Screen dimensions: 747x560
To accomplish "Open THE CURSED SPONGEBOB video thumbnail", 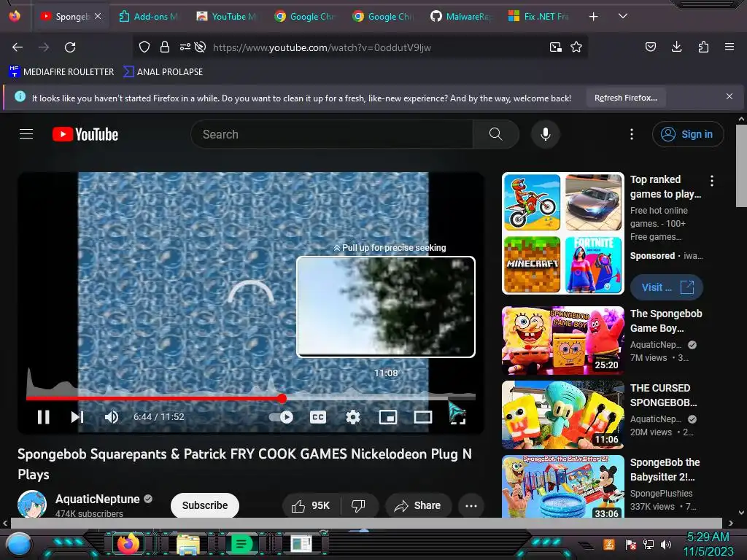I will coord(562,415).
